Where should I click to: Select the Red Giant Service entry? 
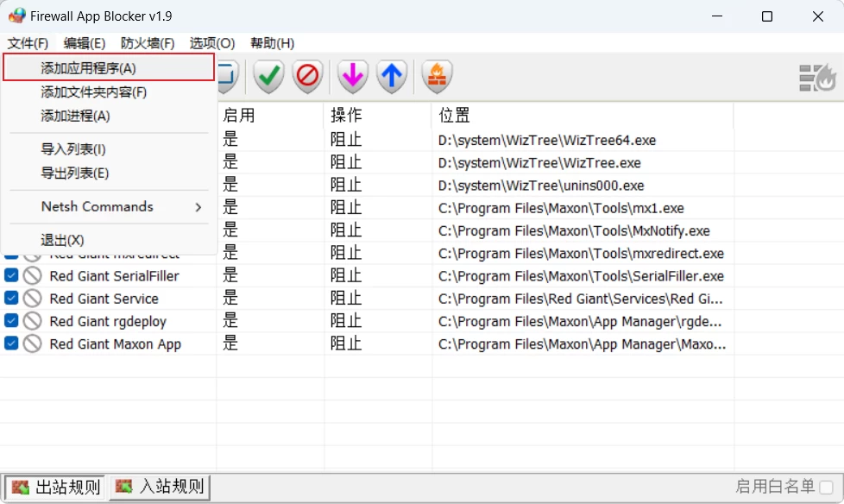pos(104,299)
